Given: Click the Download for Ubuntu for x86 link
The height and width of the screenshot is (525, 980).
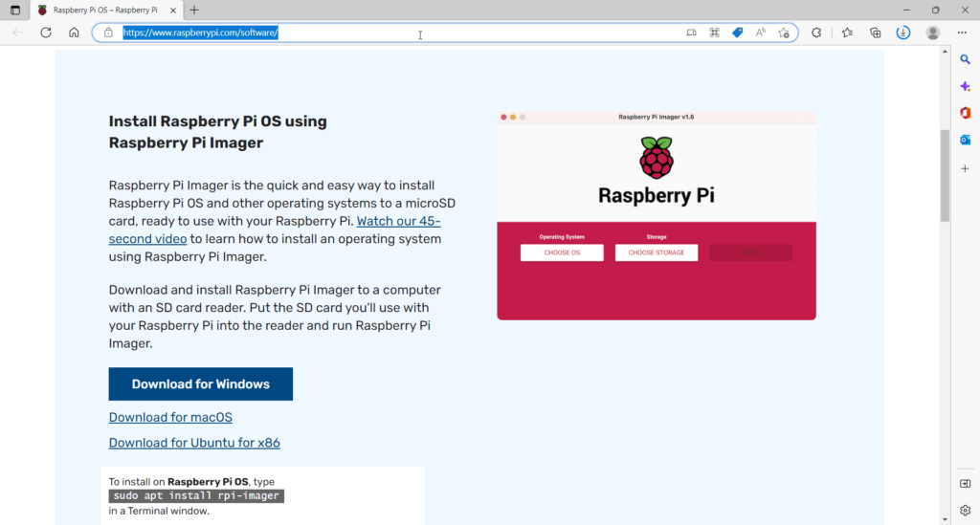Looking at the screenshot, I should tap(194, 443).
